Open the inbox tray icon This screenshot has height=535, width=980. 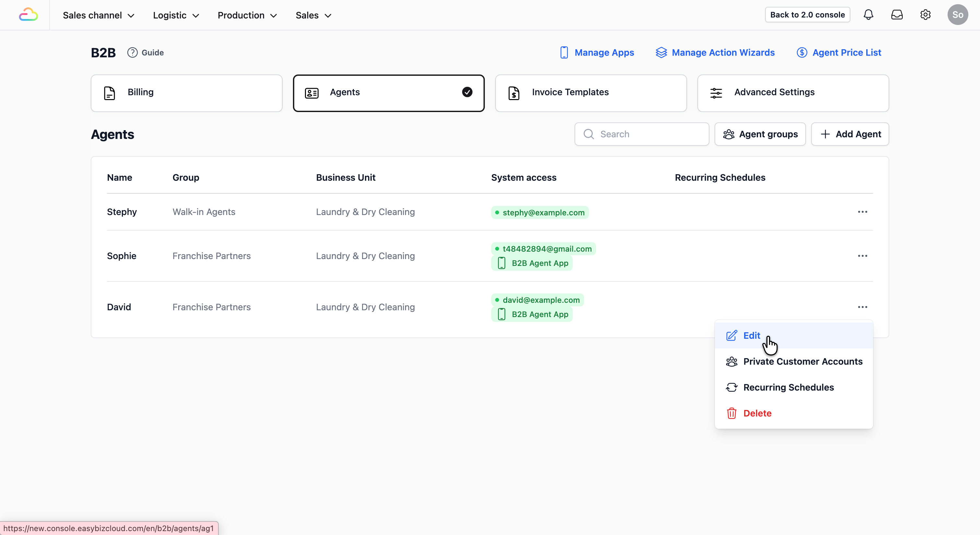pyautogui.click(x=897, y=15)
